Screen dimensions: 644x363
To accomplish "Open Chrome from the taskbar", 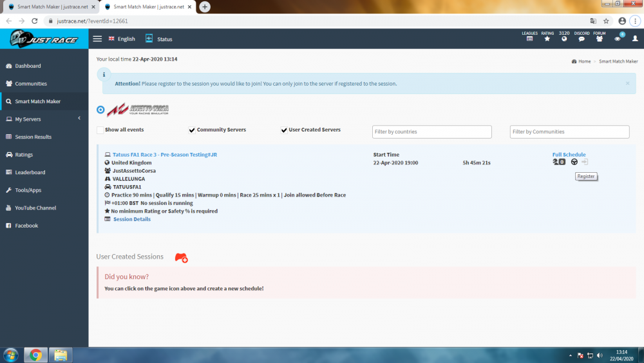I will (35, 355).
